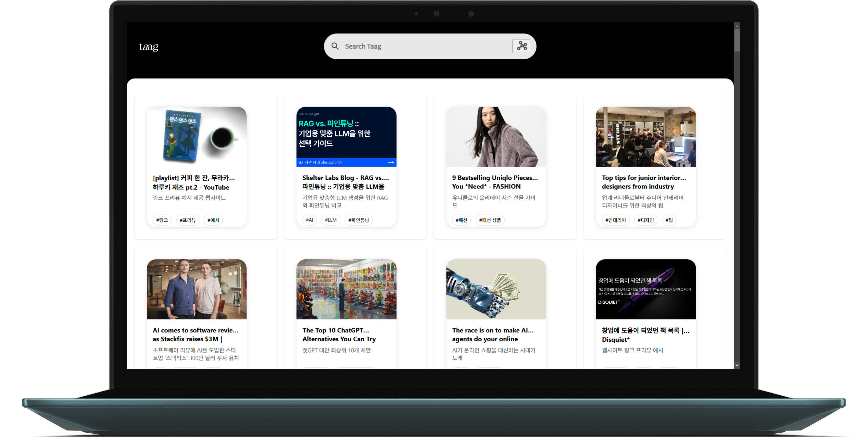Screen dimensions: 868x437
Task: Click the magnifier search icon
Action: (335, 46)
